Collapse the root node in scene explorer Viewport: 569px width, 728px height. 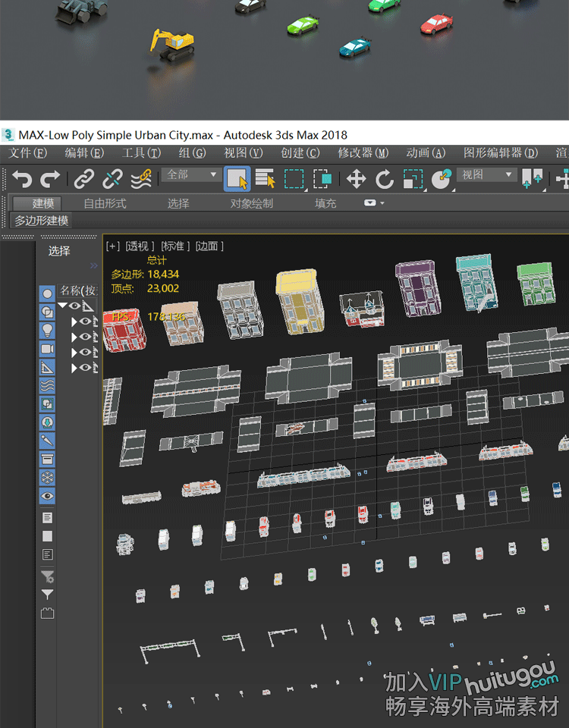(x=63, y=306)
